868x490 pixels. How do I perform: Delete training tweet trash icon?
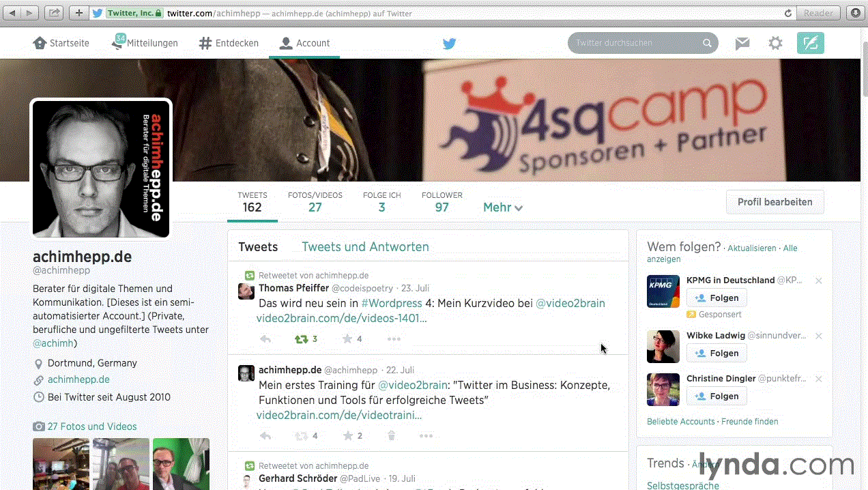click(x=391, y=436)
